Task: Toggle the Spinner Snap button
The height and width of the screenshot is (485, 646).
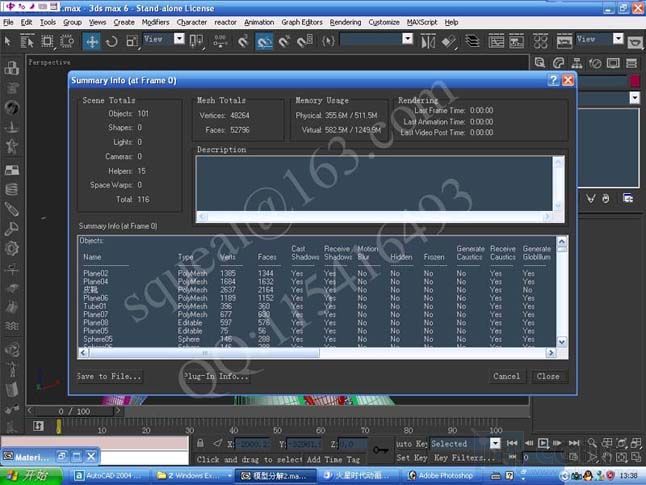Action: pyautogui.click(x=304, y=41)
